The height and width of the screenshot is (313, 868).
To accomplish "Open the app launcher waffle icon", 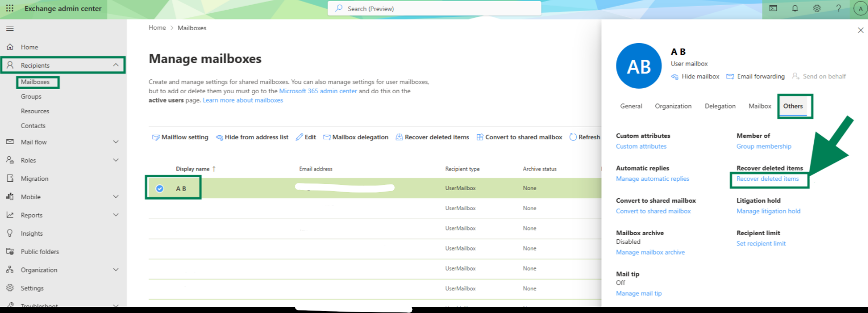I will coord(10,8).
